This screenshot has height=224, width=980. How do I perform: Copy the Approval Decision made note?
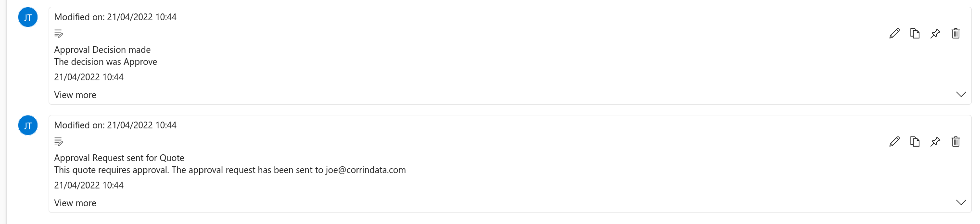pos(915,34)
